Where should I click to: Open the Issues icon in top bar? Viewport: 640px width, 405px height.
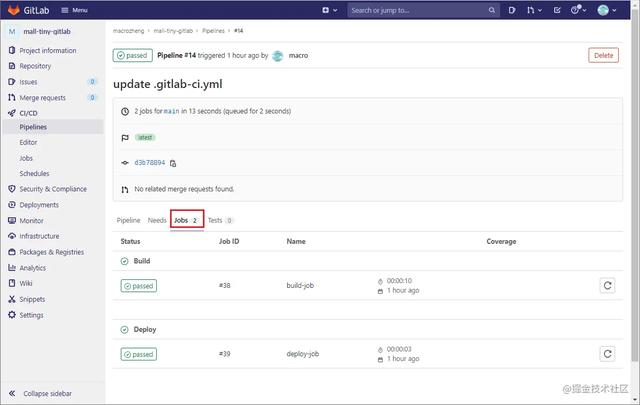(x=512, y=10)
